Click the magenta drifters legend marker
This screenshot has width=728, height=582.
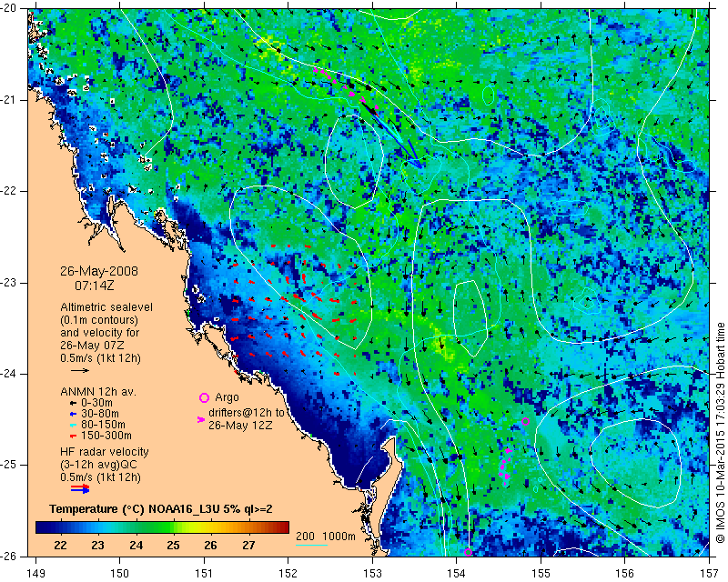point(201,419)
